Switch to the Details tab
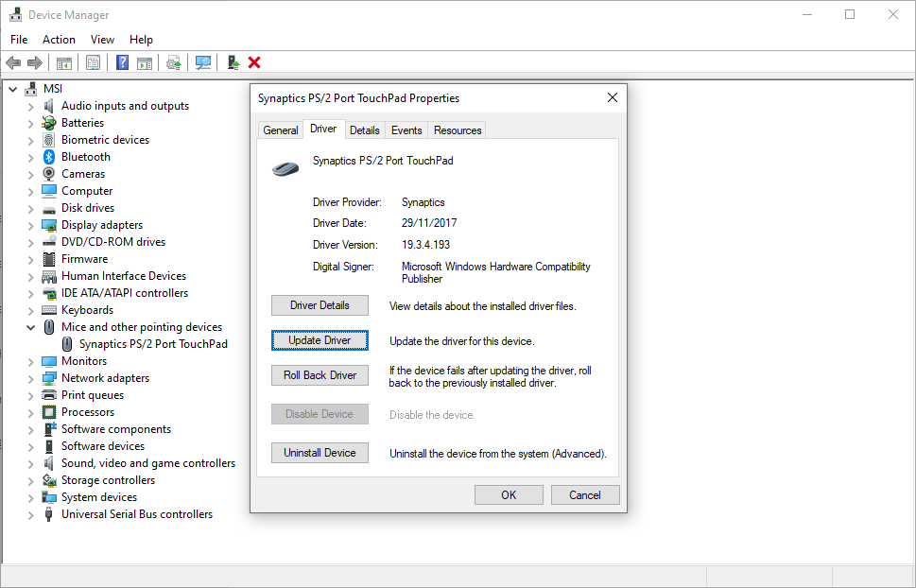 pyautogui.click(x=364, y=130)
